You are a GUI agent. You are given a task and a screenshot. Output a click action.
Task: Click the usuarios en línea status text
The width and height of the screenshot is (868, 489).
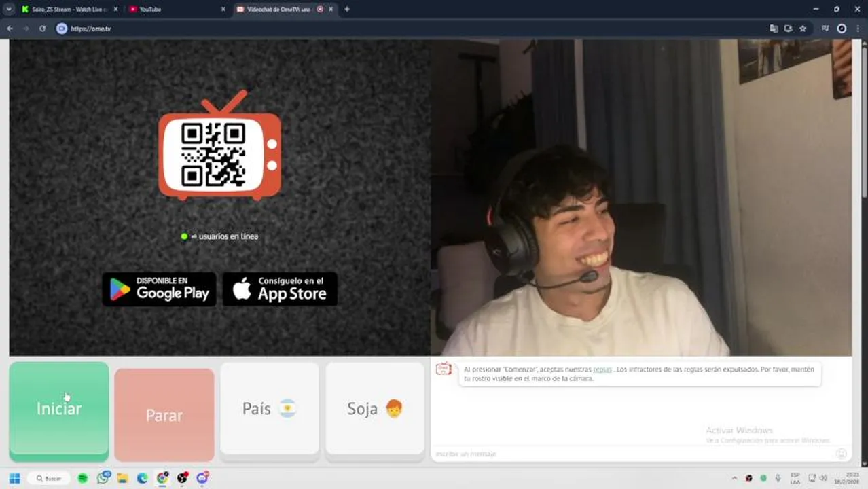224,236
